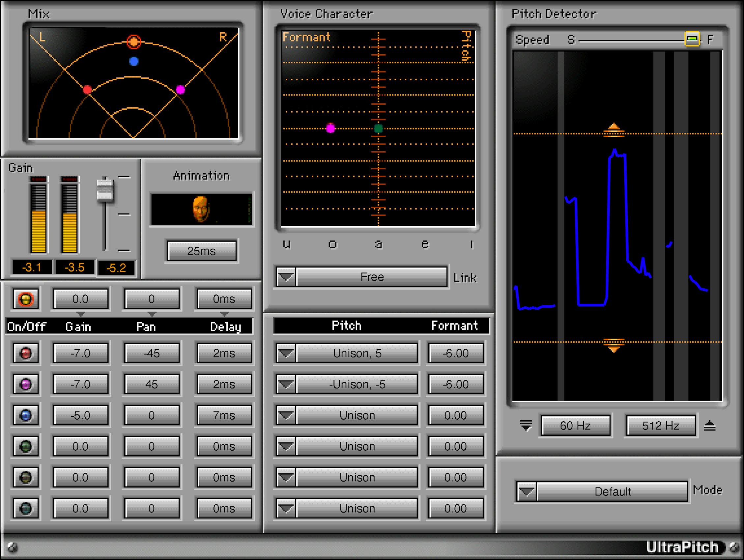Select the orange voice dot in the Mix display
The width and height of the screenshot is (744, 560).
[x=133, y=42]
